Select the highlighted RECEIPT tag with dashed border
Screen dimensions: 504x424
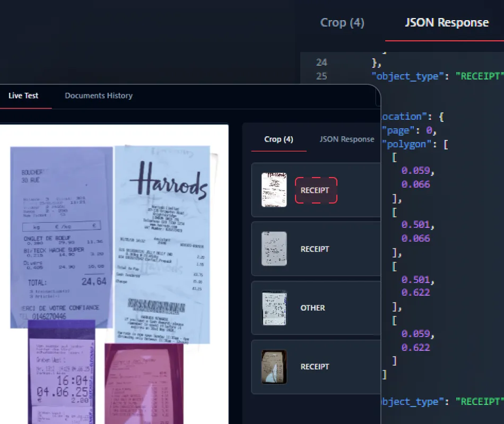316,190
